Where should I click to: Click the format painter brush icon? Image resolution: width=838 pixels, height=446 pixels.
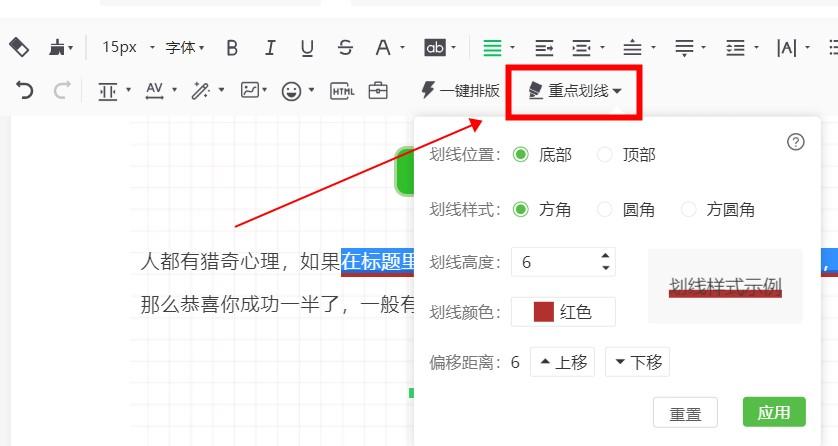(57, 48)
